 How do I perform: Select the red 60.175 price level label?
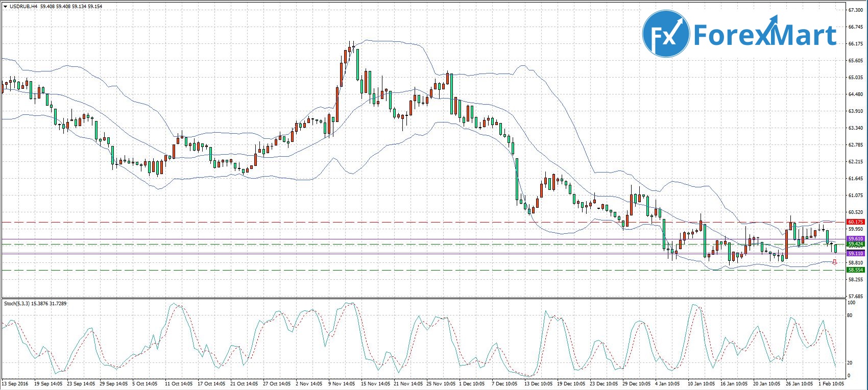click(x=855, y=222)
